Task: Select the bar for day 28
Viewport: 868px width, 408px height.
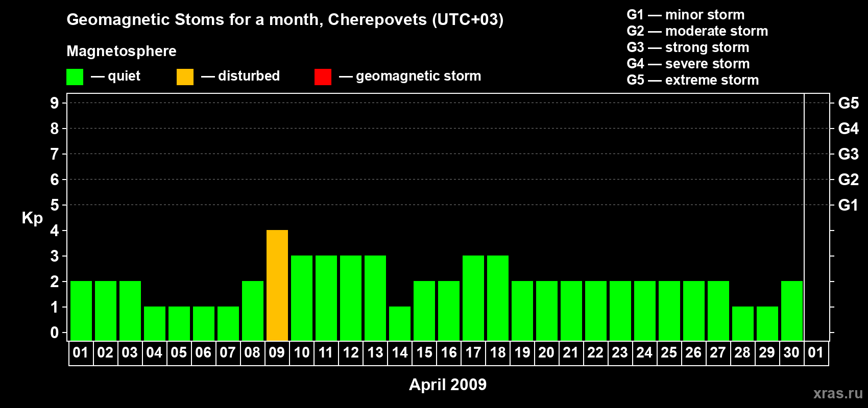Action: pyautogui.click(x=743, y=323)
